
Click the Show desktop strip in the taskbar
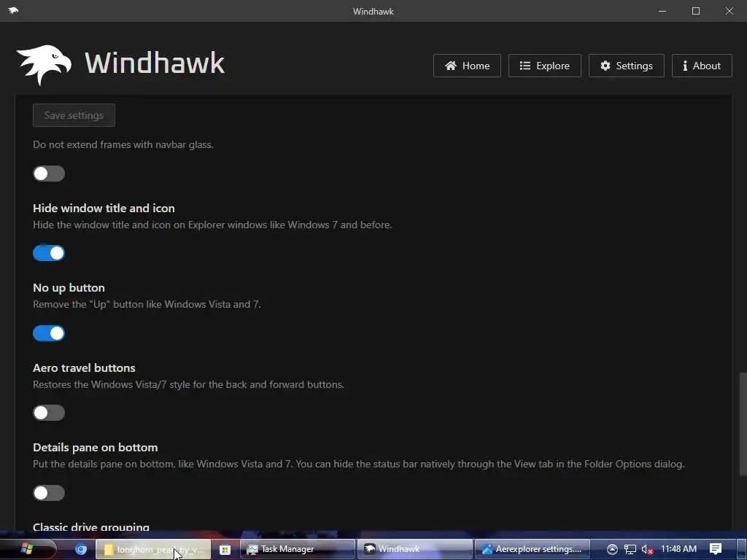(741, 549)
